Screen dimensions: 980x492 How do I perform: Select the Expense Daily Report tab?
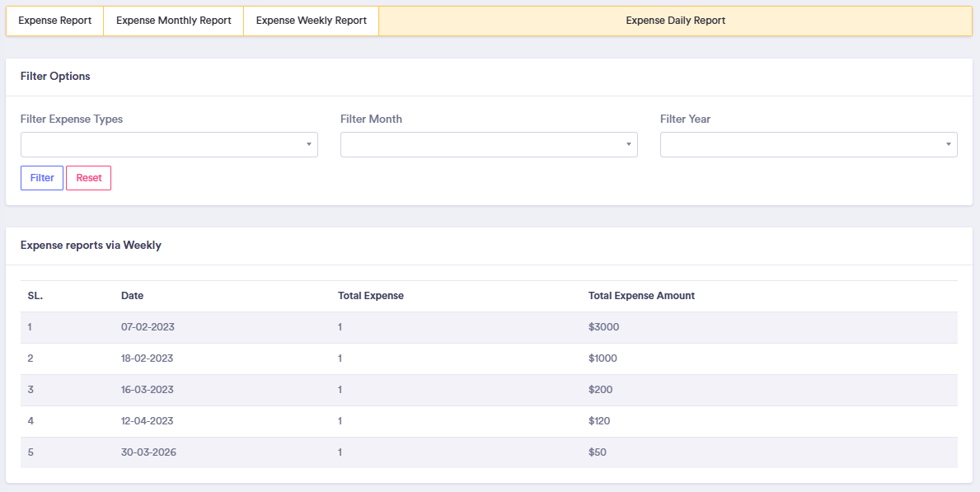(x=675, y=21)
